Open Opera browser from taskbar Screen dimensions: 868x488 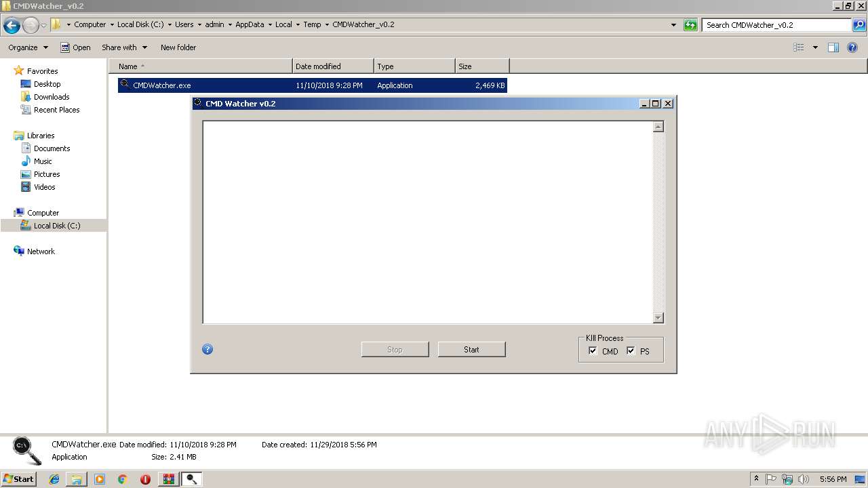[x=145, y=479]
